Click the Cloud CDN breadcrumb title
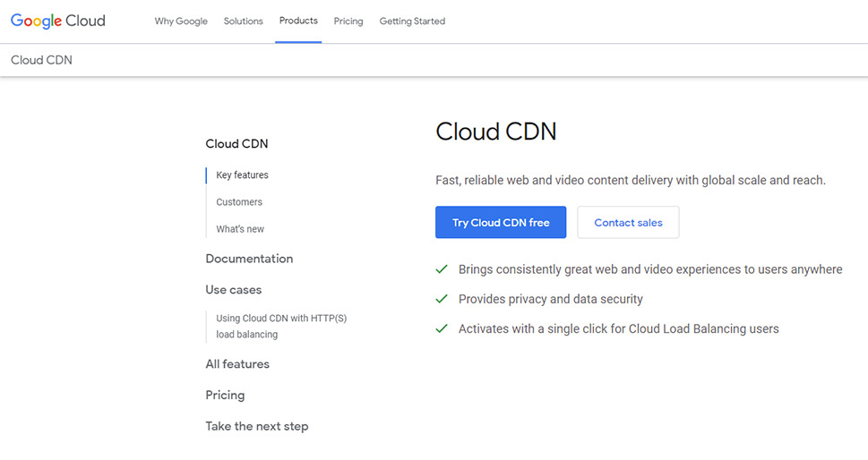The height and width of the screenshot is (460, 868). point(41,60)
